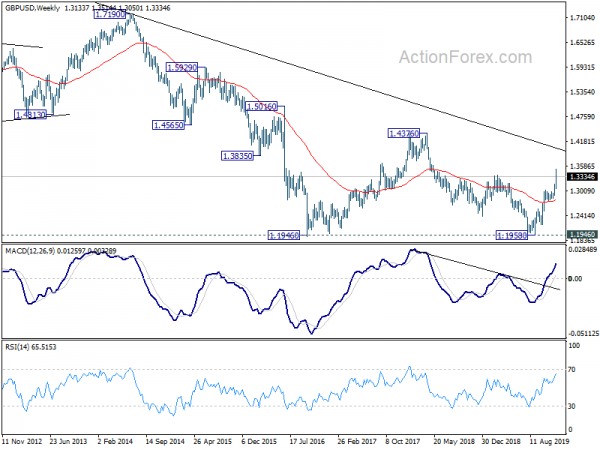Click the RSI(14) 65.5153 indicator label
This screenshot has height=450, width=600.
pyautogui.click(x=31, y=347)
